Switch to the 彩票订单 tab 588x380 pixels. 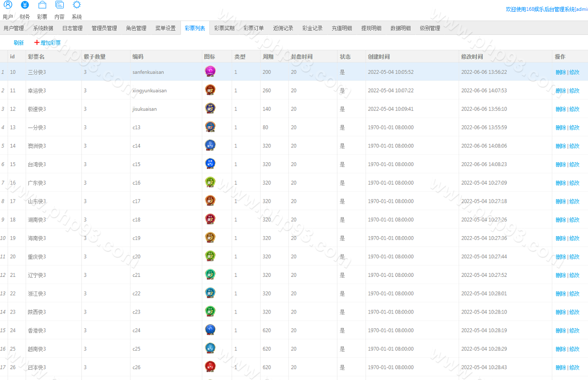(x=254, y=28)
